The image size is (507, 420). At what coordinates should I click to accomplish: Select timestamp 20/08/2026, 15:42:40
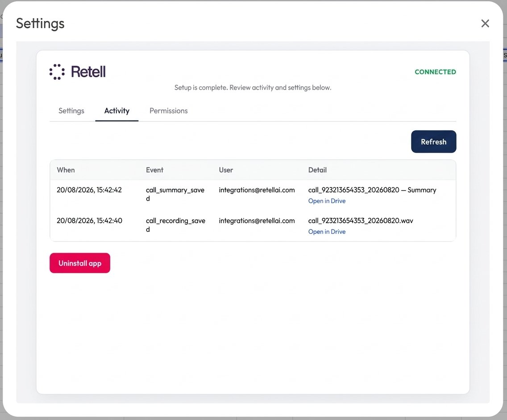click(89, 221)
